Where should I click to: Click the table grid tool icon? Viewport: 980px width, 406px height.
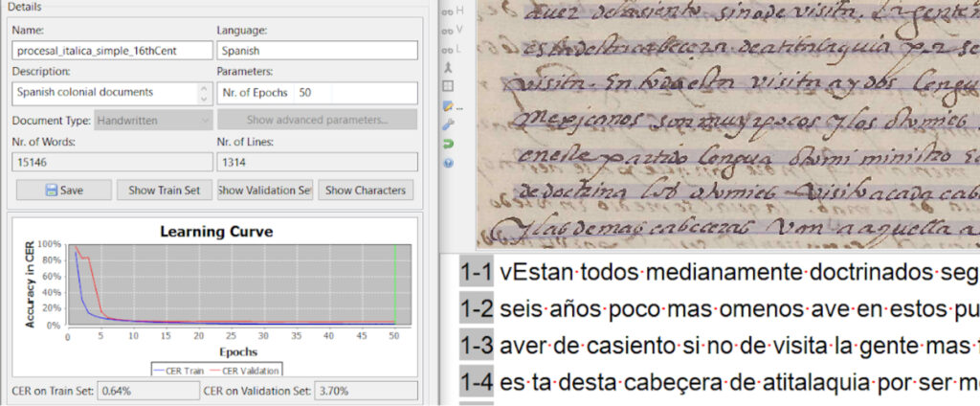pyautogui.click(x=448, y=86)
